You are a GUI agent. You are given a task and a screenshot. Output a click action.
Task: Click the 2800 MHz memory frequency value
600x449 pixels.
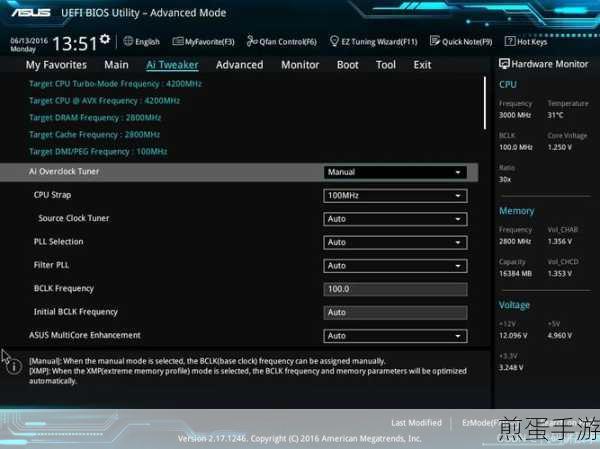[x=515, y=242]
